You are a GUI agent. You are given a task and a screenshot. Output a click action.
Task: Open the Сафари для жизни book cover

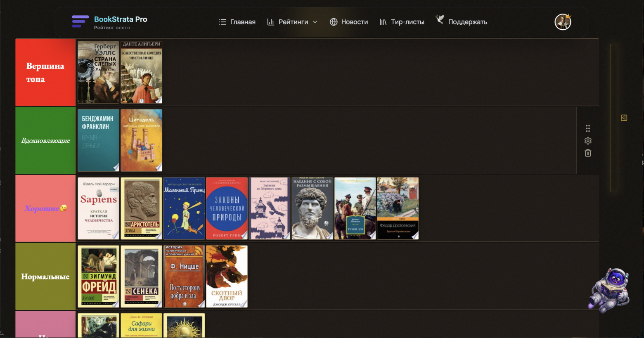(141, 326)
